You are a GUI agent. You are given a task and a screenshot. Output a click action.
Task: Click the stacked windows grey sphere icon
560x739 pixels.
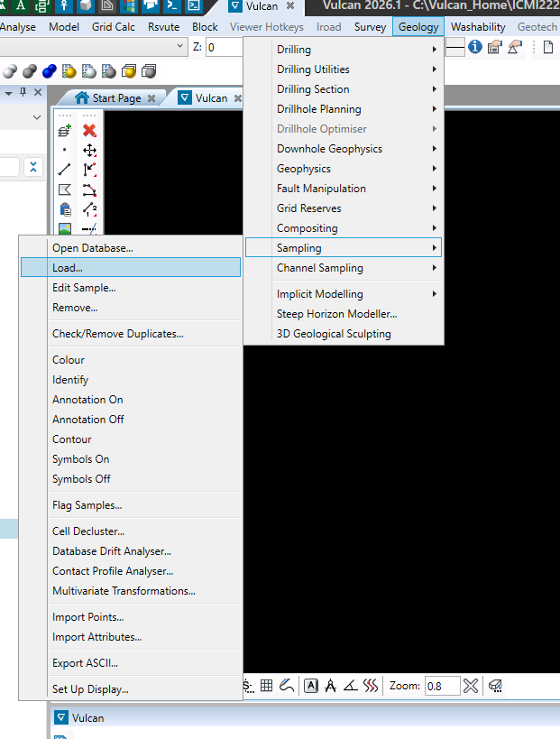click(149, 71)
